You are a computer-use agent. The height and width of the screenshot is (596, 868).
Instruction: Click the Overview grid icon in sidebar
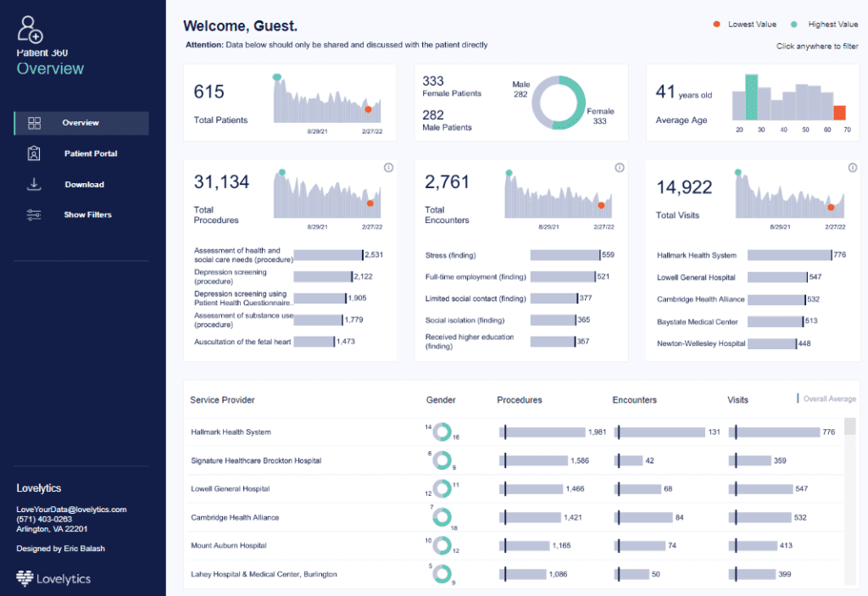pos(34,124)
